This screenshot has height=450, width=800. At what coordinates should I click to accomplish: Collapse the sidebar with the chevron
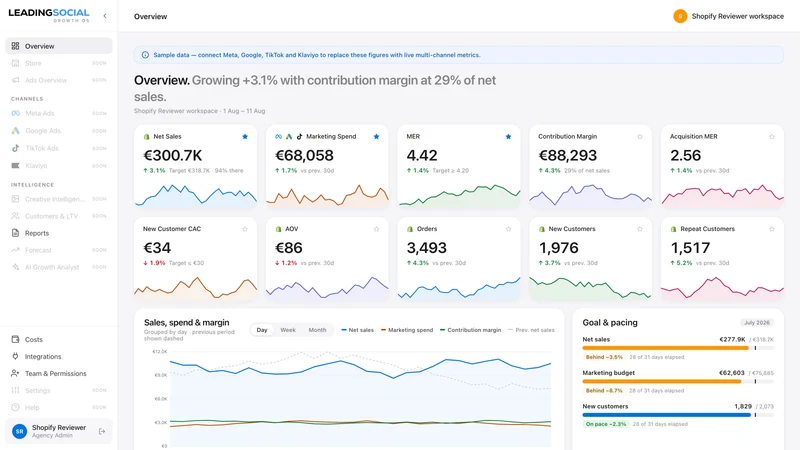[x=105, y=16]
